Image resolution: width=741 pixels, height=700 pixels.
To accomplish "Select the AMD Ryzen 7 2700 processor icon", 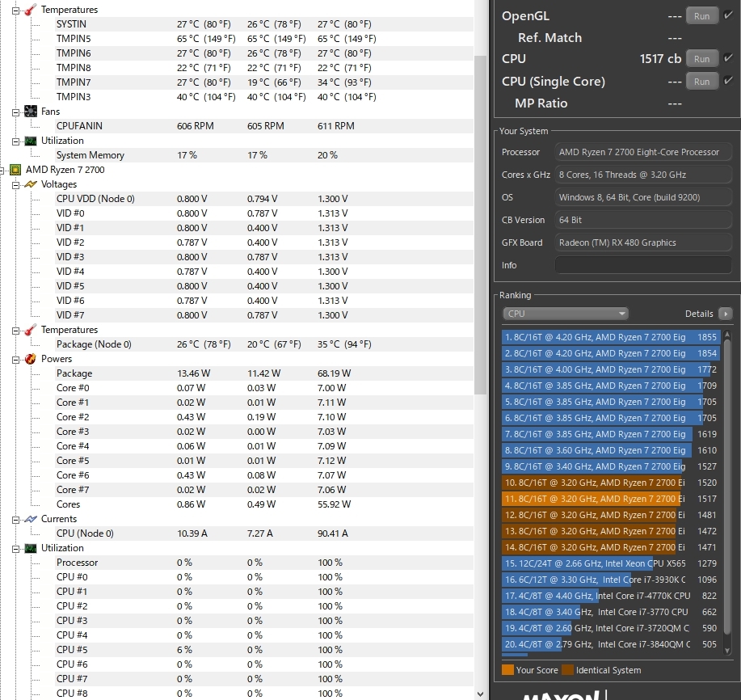I will [15, 170].
